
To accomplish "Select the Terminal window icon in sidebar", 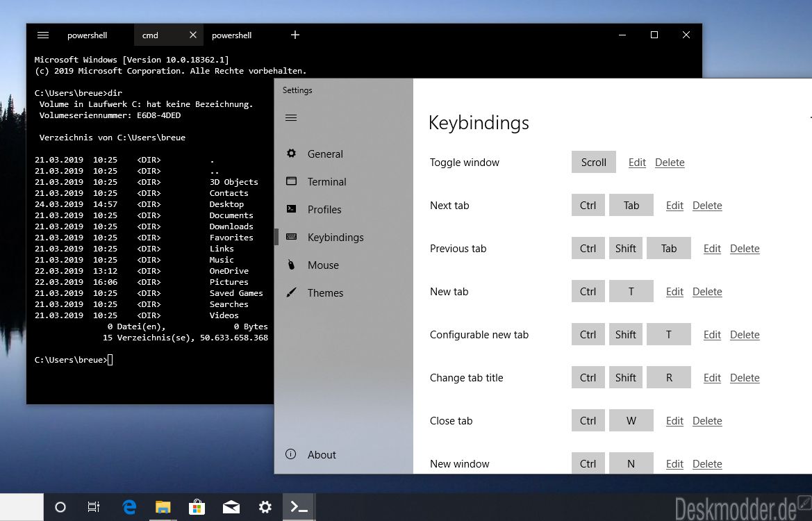I will [292, 181].
